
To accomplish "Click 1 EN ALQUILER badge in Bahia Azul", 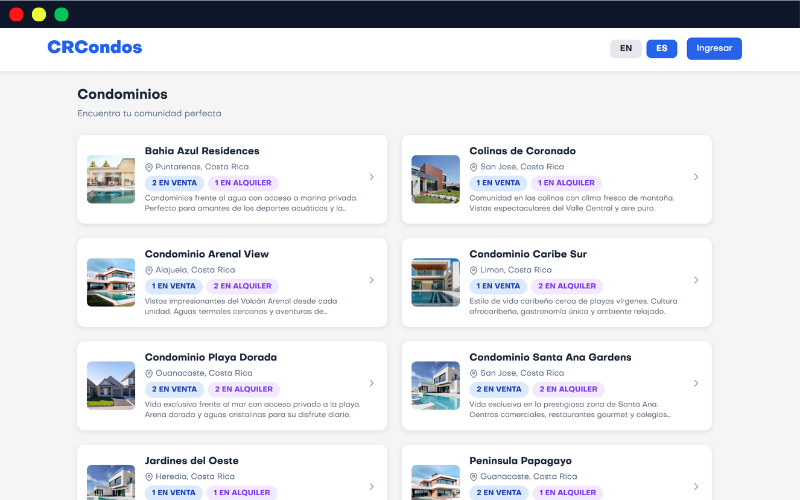I will tap(243, 183).
